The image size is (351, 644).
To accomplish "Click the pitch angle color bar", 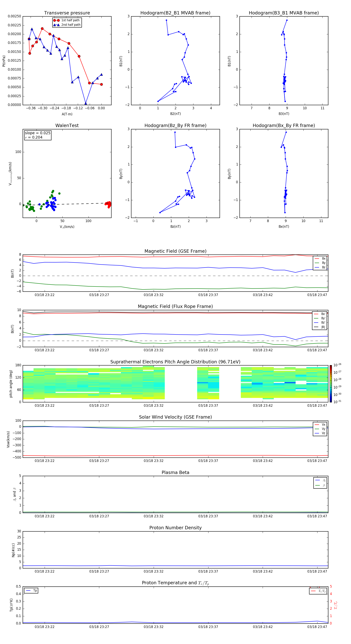I will point(331,384).
